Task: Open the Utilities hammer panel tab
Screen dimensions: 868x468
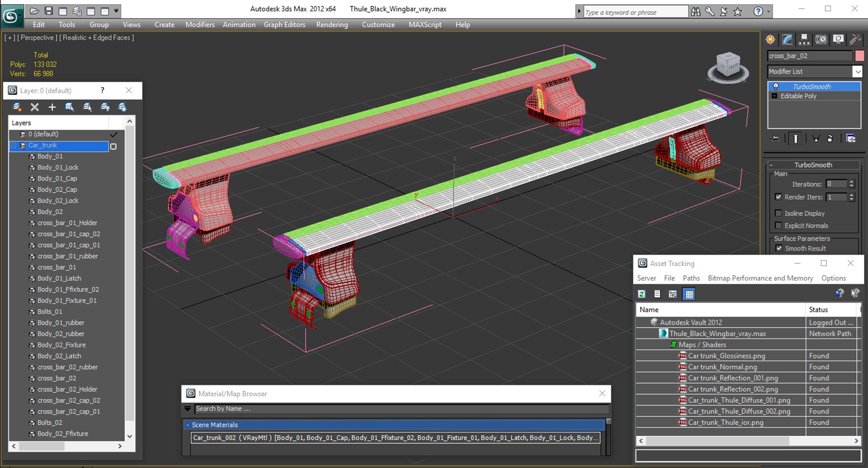Action: coord(855,39)
